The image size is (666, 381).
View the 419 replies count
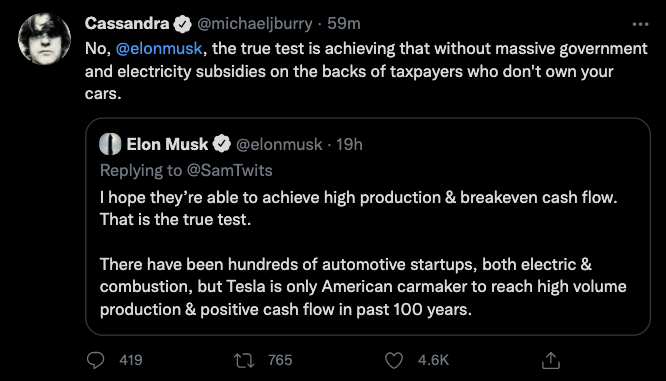click(x=131, y=360)
